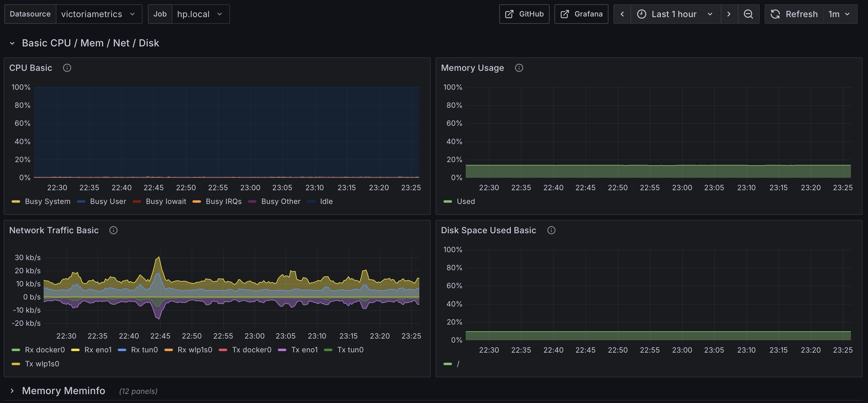The width and height of the screenshot is (868, 403).
Task: Shift time range backward with left arrow
Action: click(622, 14)
